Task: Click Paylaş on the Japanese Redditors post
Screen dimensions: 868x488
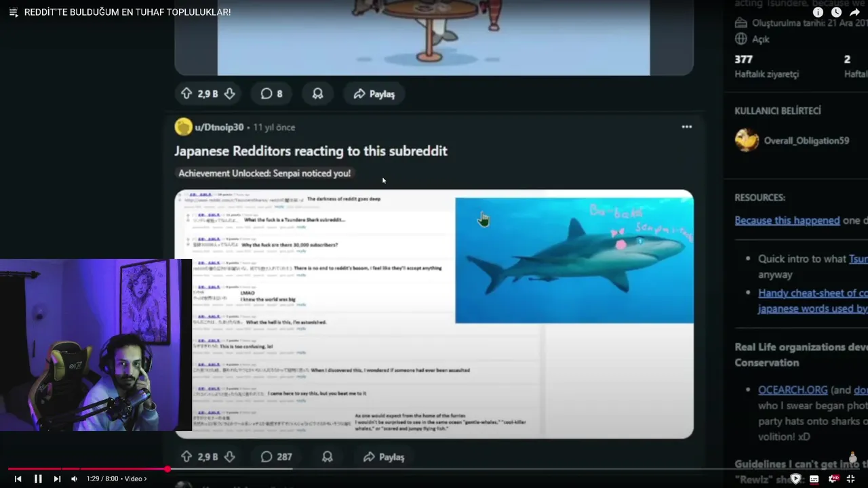Action: click(x=384, y=457)
